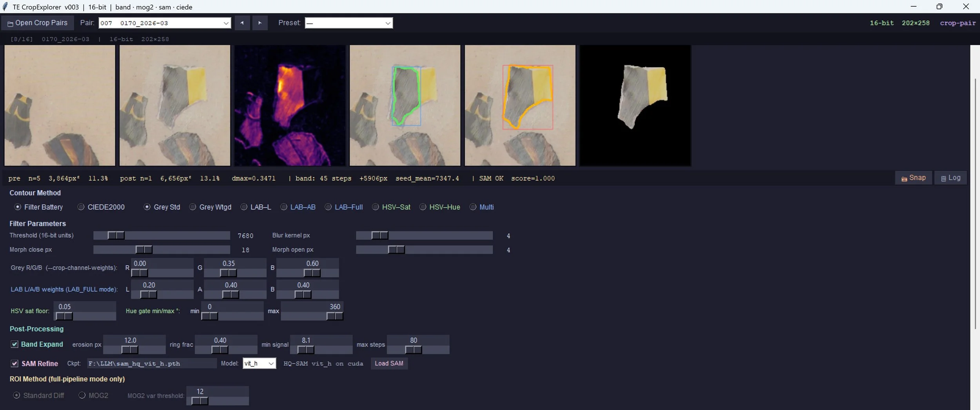Click the post-image thumbnail without contours

click(x=175, y=105)
